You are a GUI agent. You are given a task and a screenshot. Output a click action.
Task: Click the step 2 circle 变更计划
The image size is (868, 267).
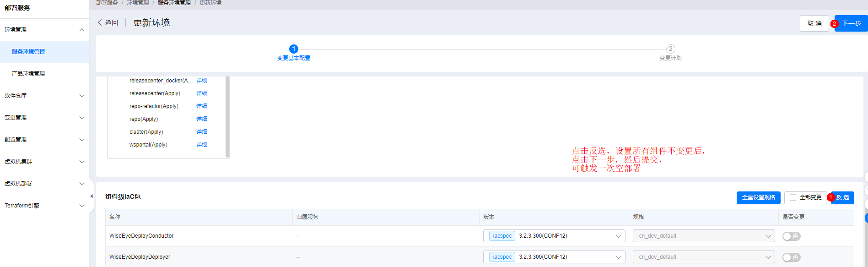(x=670, y=49)
